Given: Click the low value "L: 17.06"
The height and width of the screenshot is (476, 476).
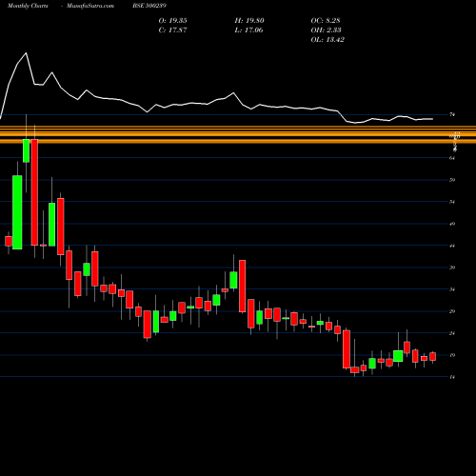Looking at the screenshot, I should (x=249, y=30).
